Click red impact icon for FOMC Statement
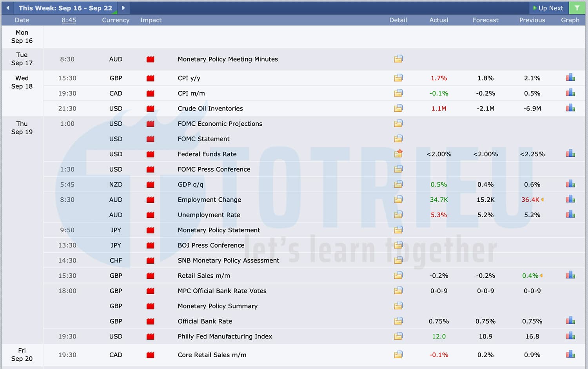Image resolution: width=588 pixels, height=369 pixels. (x=150, y=139)
